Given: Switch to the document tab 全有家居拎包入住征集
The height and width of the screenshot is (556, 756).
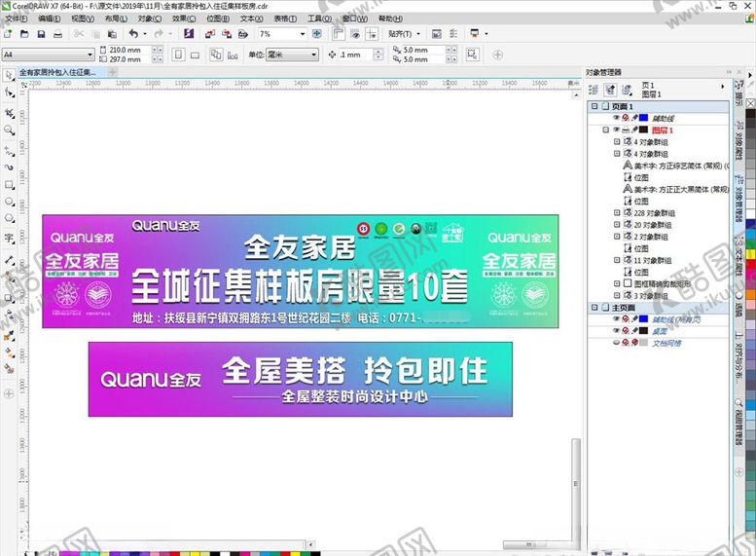Looking at the screenshot, I should tap(57, 72).
